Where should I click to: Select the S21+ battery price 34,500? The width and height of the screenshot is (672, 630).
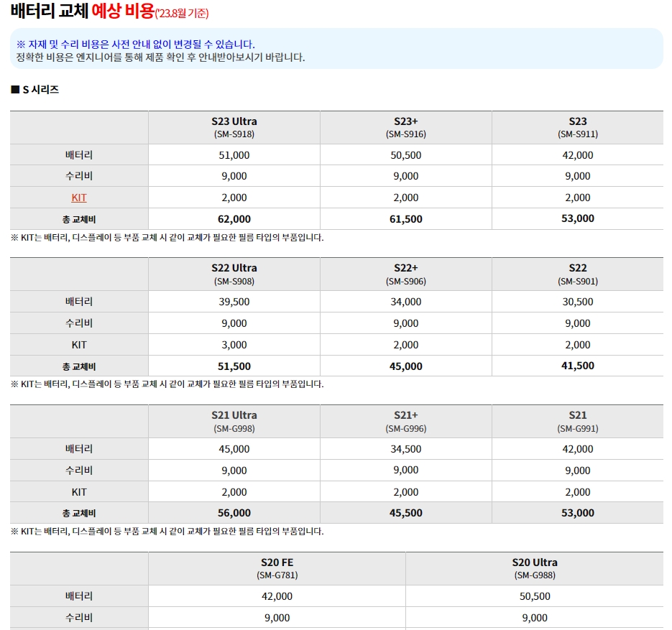pos(406,448)
